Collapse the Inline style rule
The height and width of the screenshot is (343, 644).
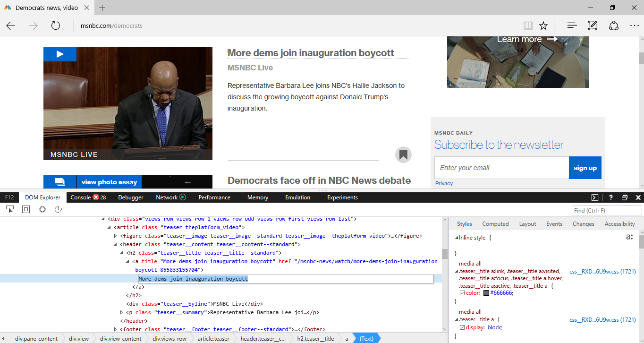tap(457, 238)
